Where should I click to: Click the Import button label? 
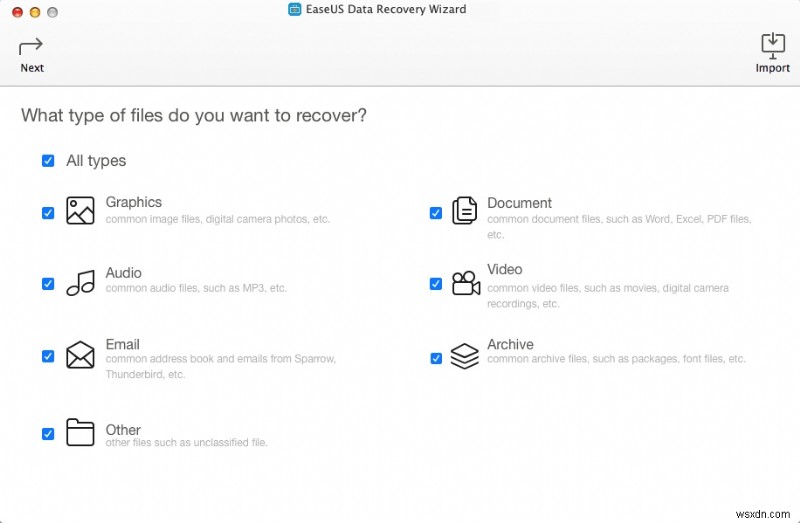point(773,68)
